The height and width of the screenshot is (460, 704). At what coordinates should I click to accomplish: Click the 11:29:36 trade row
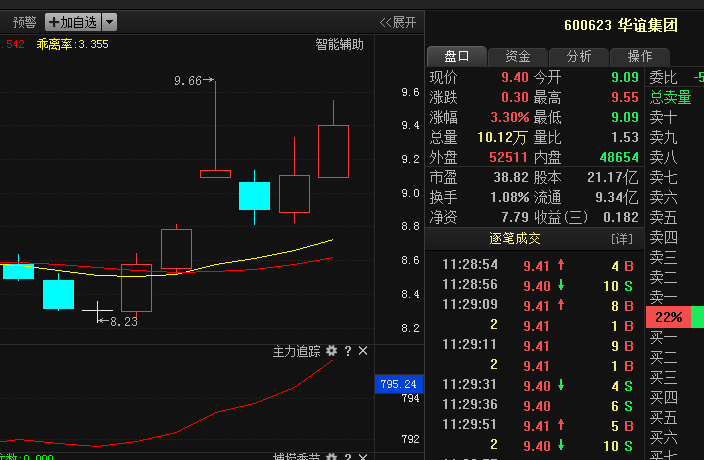pos(537,406)
